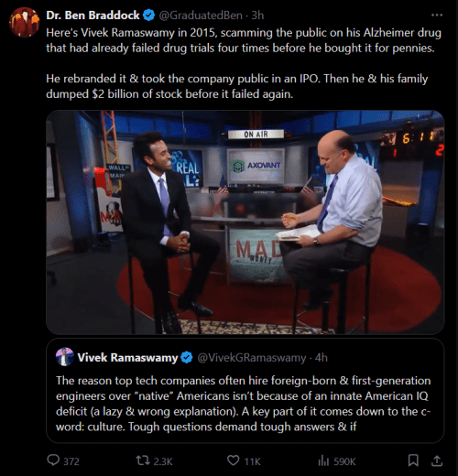
Task: Play the Mad Money interview video
Action: coord(245,222)
